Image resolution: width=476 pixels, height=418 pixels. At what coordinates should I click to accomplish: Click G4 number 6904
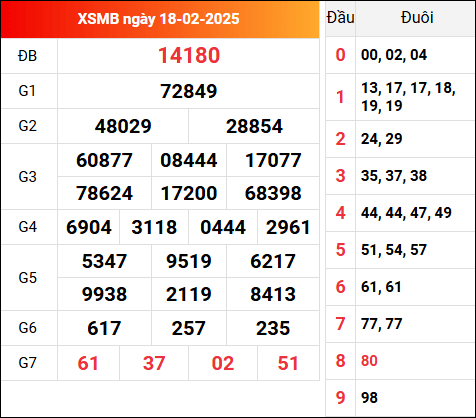[x=89, y=227]
